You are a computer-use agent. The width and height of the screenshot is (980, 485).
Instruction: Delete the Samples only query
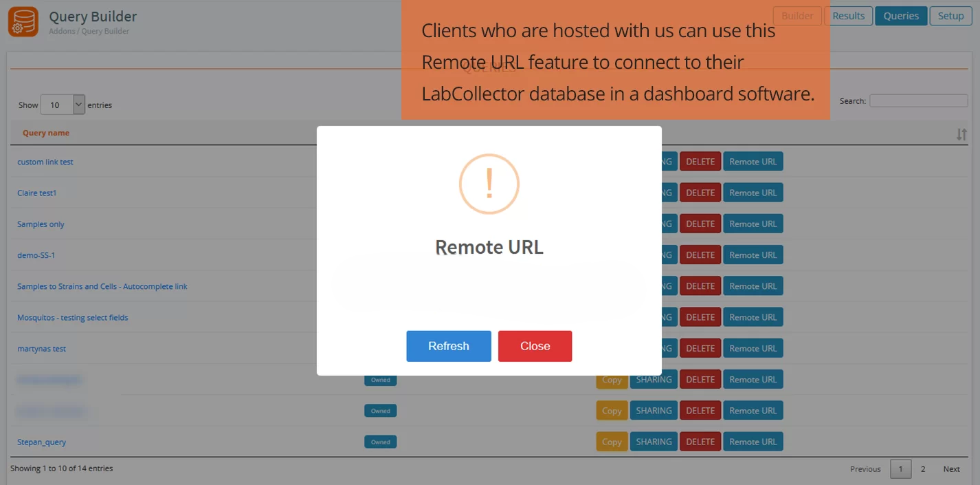pos(700,224)
